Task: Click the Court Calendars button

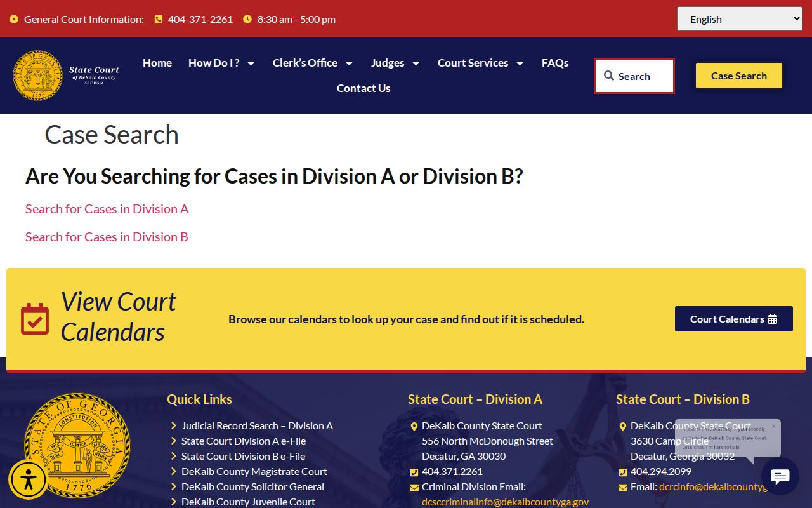Action: (x=734, y=319)
